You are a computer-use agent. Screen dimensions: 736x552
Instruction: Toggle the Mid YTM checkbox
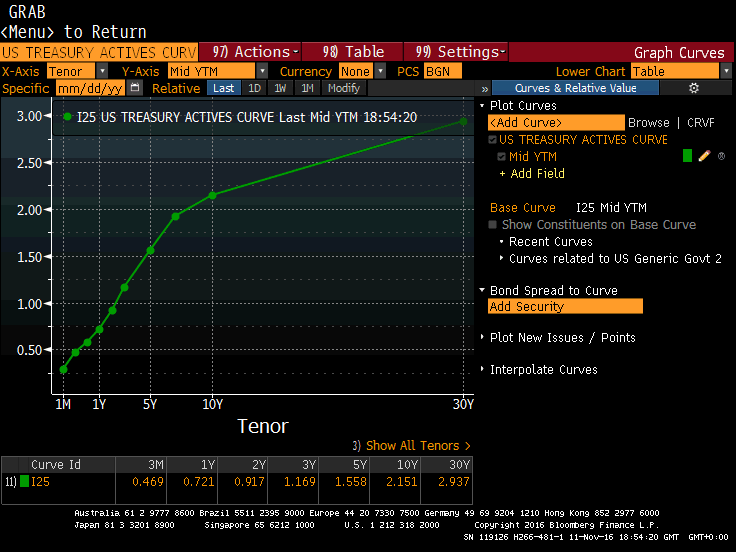(x=501, y=157)
